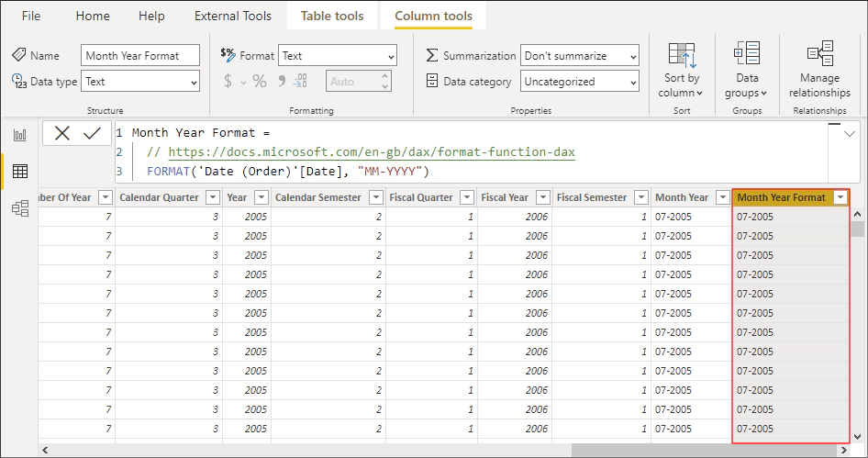The height and width of the screenshot is (458, 868).
Task: Select the Column tools tab
Action: coord(433,16)
